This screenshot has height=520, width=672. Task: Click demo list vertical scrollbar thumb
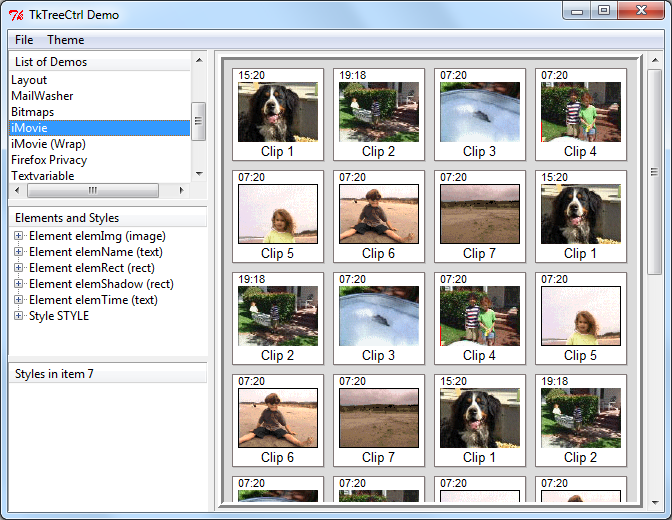click(198, 121)
